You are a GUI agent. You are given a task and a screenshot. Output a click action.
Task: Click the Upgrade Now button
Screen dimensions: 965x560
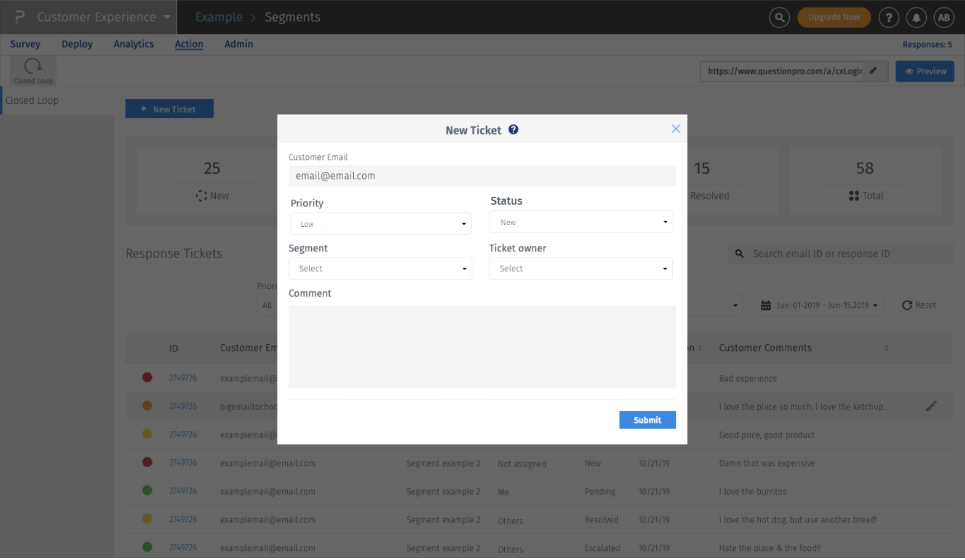click(x=834, y=17)
